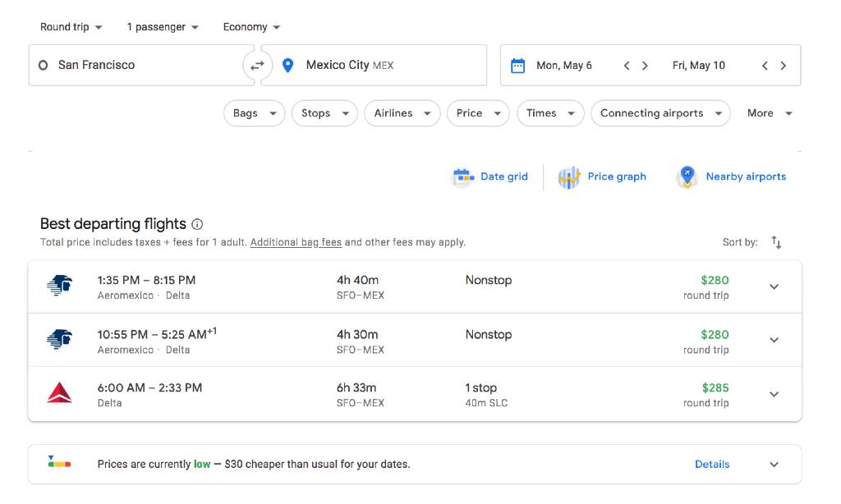This screenshot has height=504, width=841.
Task: Change sort order via the Sort by icon
Action: tap(776, 242)
